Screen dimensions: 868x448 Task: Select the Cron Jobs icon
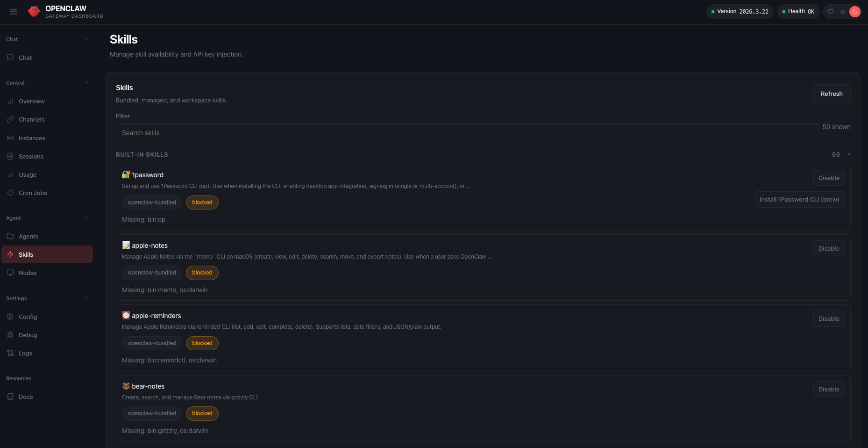10,193
